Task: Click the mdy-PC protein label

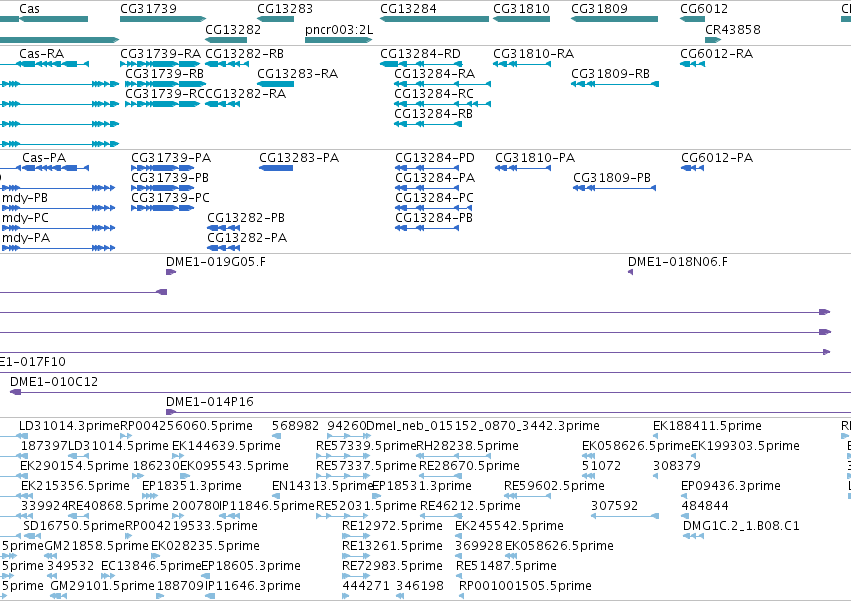Action: coord(25,218)
